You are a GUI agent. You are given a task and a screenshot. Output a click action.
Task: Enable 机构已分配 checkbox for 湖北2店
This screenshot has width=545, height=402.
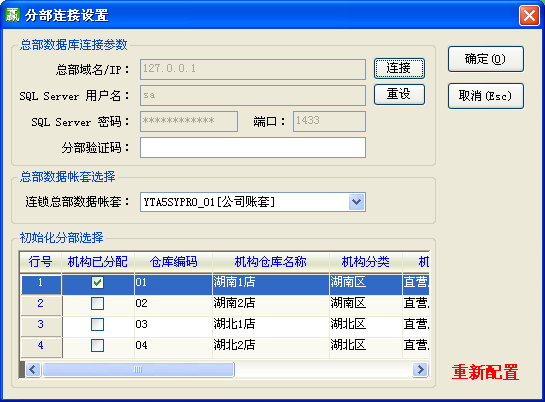tap(97, 345)
